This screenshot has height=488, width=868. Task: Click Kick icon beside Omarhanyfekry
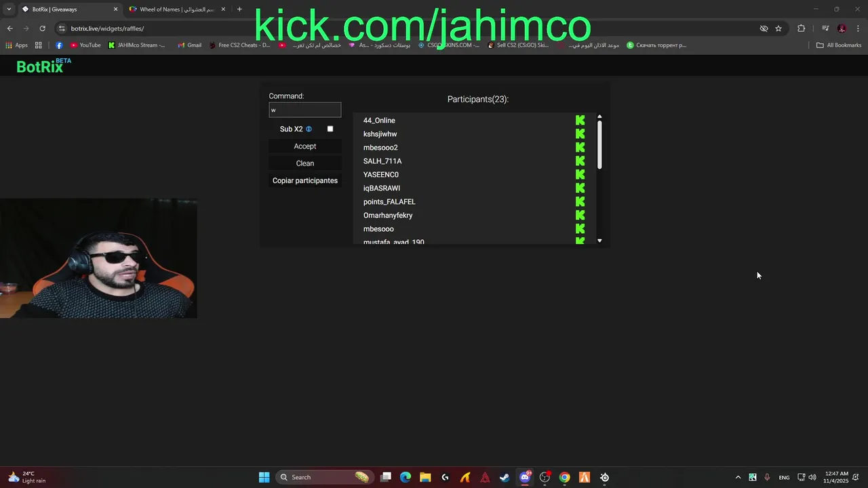(x=580, y=215)
